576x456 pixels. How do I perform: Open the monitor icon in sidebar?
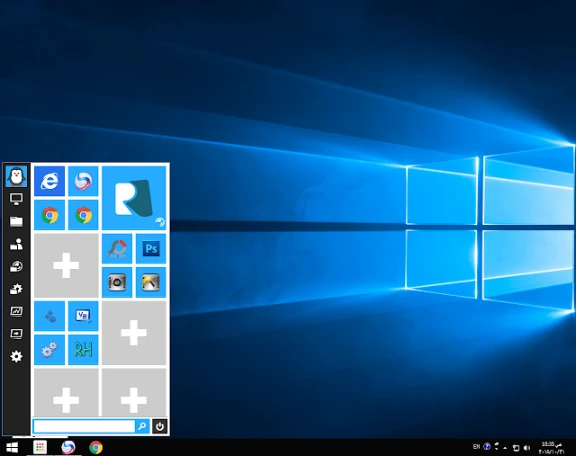coord(16,199)
